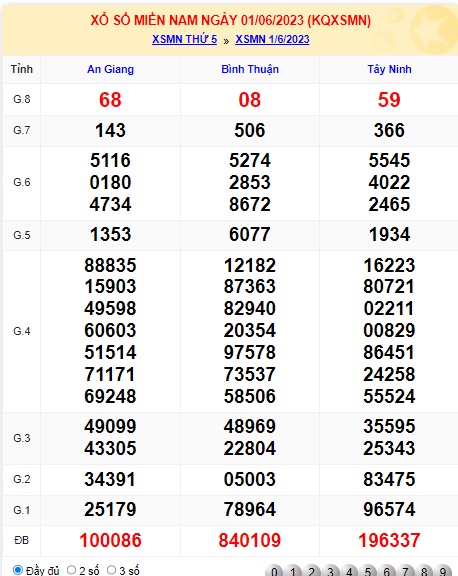
Task: Select the '3 số' radio option
Action: [x=111, y=570]
